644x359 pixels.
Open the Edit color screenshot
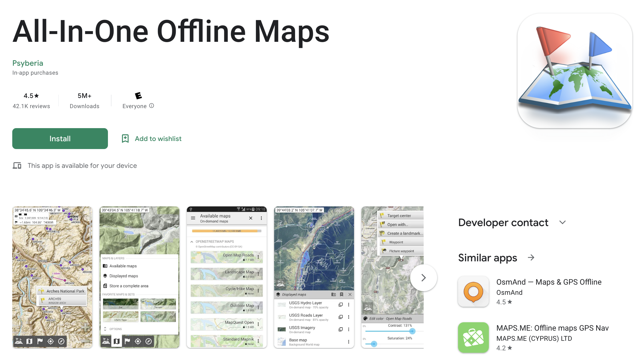click(393, 277)
